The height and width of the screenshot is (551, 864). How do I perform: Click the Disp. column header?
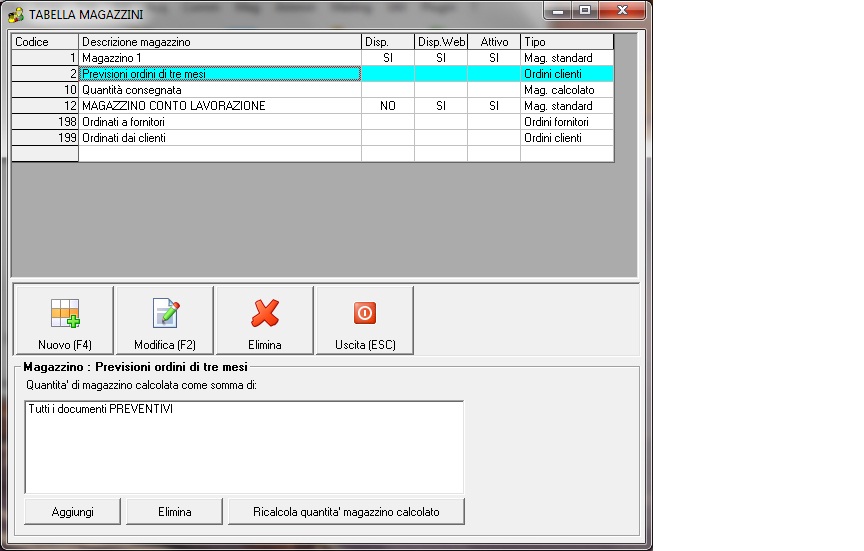388,42
